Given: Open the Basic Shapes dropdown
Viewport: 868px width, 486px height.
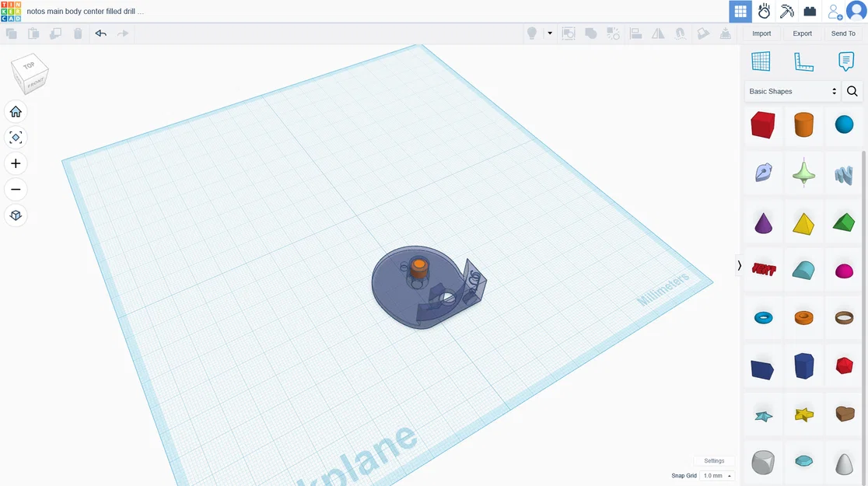Looking at the screenshot, I should 792,91.
